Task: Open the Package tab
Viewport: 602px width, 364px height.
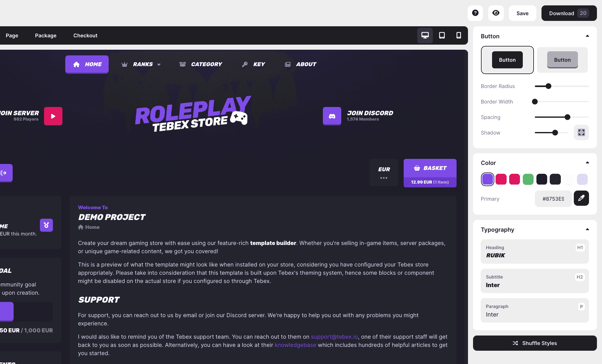Action: [x=46, y=35]
